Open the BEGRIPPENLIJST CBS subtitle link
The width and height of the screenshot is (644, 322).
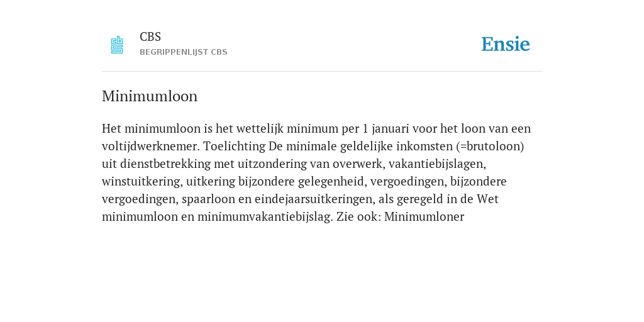click(x=184, y=52)
